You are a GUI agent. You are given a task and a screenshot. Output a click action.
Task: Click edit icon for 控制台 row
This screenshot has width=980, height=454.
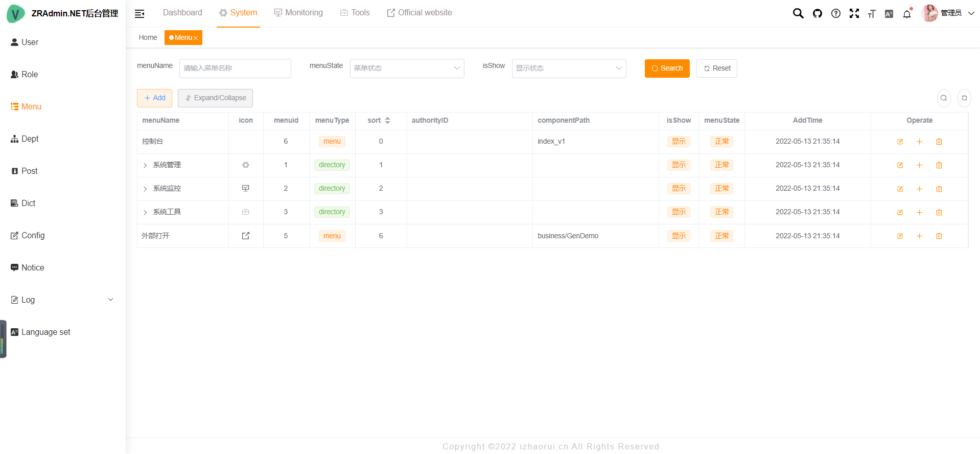tap(900, 142)
